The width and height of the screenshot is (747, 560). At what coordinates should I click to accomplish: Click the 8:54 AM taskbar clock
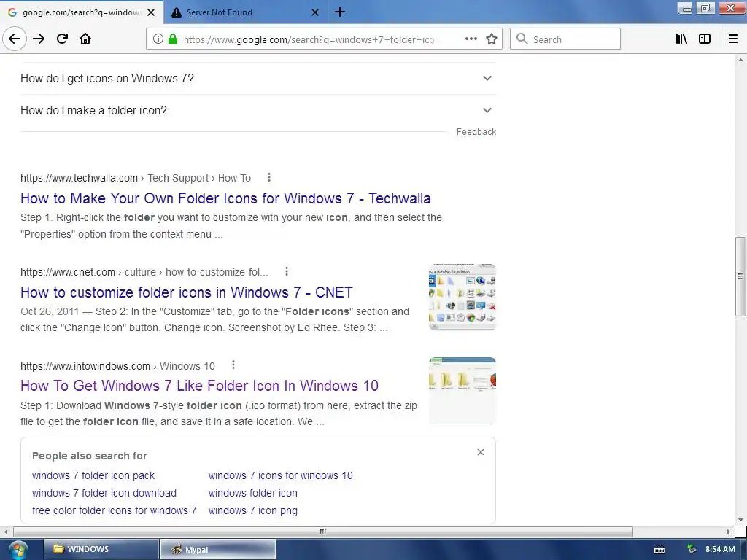[x=720, y=549]
